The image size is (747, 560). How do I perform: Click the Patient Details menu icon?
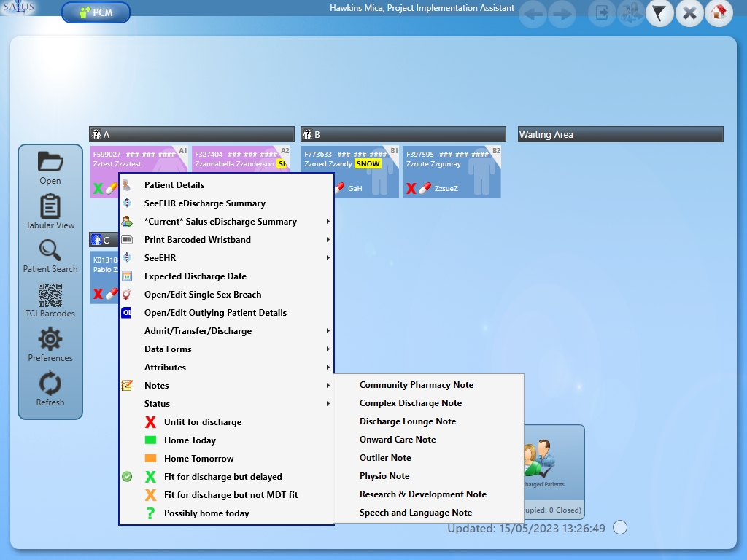(x=127, y=184)
